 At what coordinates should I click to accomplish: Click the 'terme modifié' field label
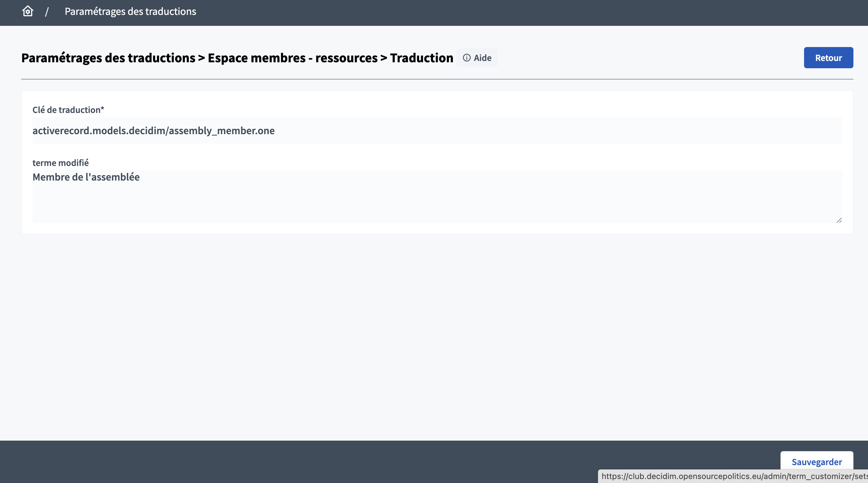[x=61, y=163]
